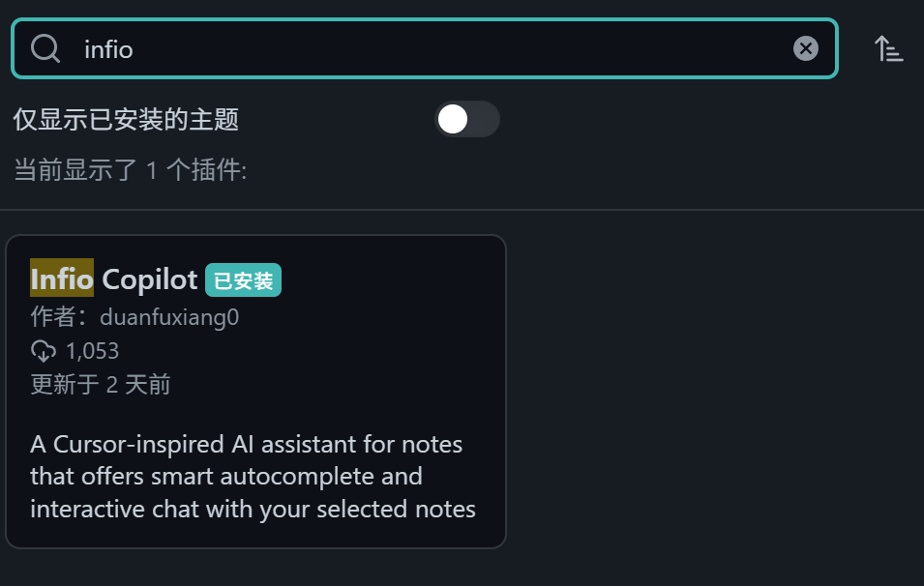Click the 仅显示已安装的主题 label text
This screenshot has width=924, height=586.
click(126, 120)
